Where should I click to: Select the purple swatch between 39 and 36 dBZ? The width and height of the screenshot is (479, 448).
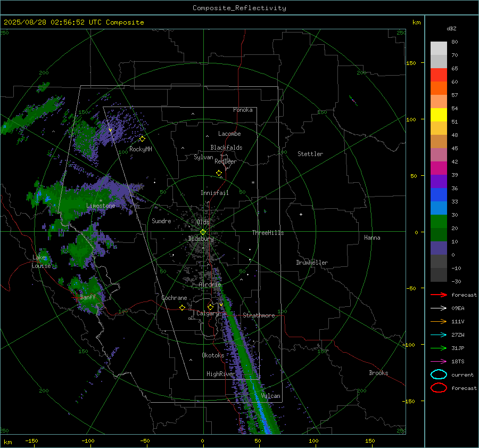(x=439, y=181)
